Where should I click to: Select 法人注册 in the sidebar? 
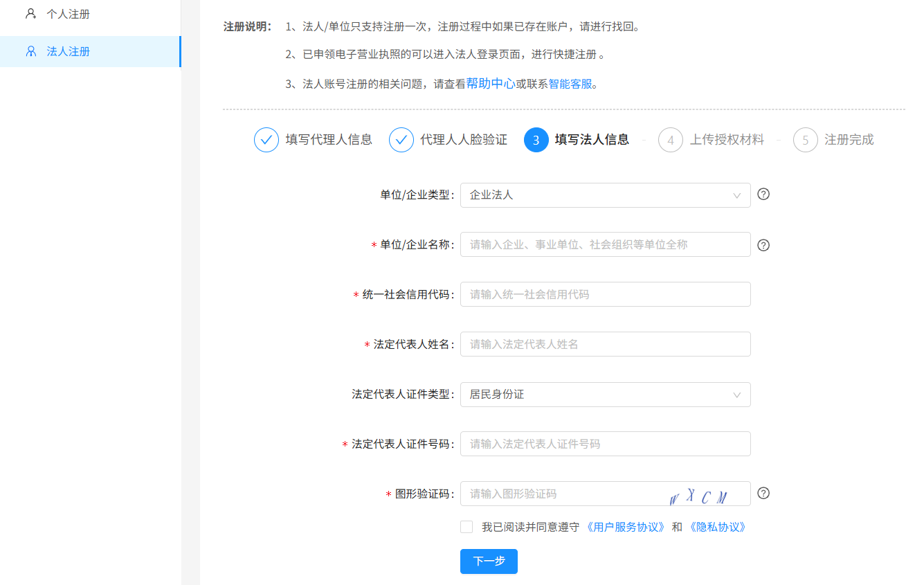click(x=68, y=51)
